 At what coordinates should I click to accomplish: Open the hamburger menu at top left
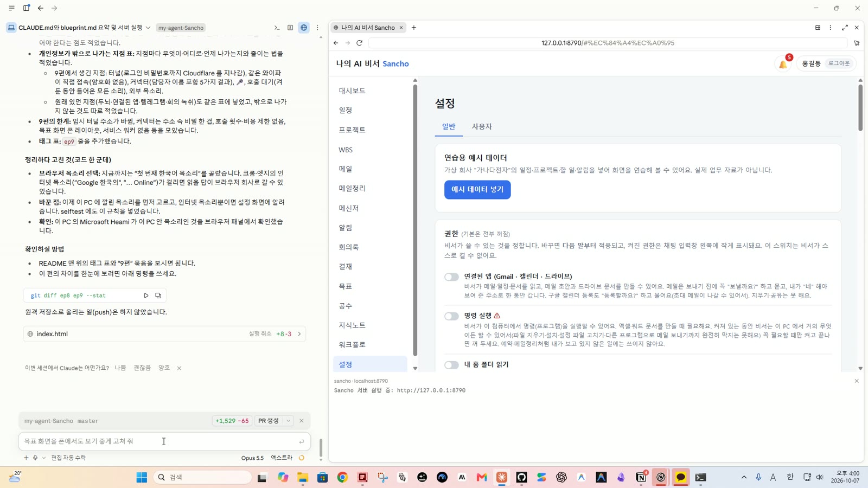(11, 8)
